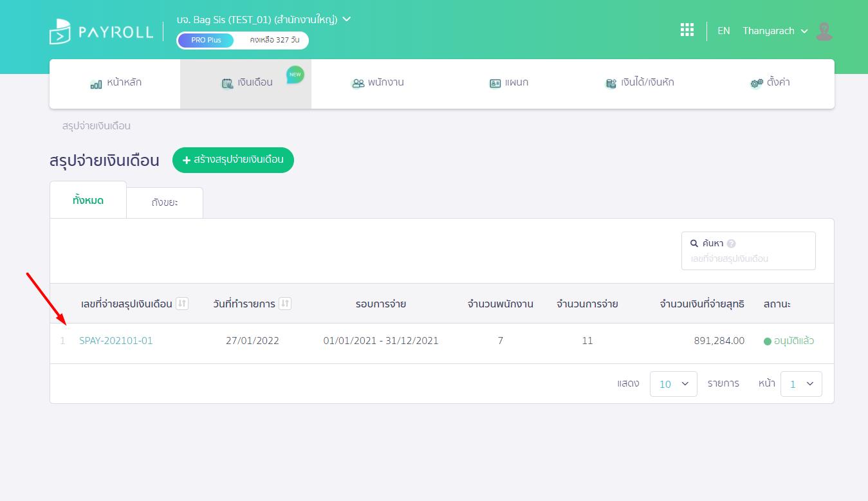Image resolution: width=868 pixels, height=501 pixels.
Task: Click the company name บจ. Bag Sis
Action: 257,19
